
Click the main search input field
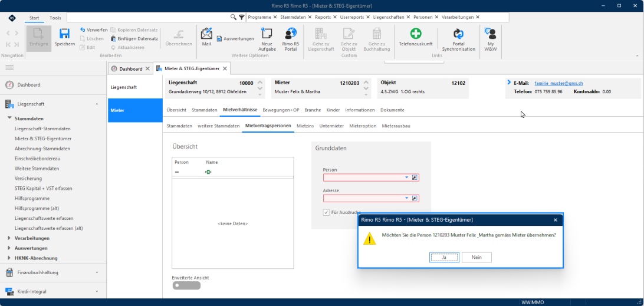click(148, 17)
